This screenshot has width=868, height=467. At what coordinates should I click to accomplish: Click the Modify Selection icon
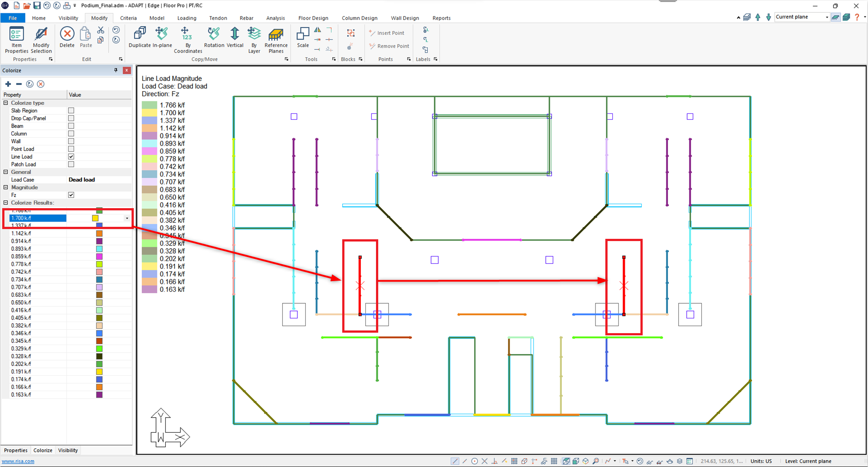pos(41,39)
